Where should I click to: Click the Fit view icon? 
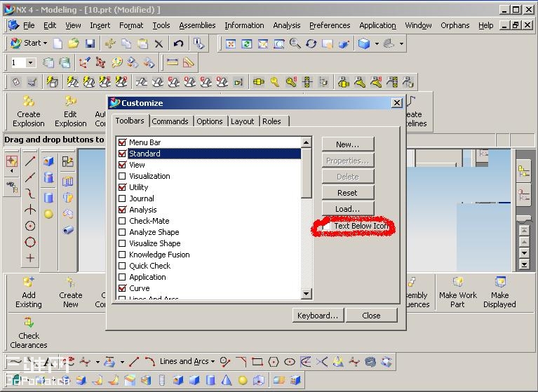(231, 43)
